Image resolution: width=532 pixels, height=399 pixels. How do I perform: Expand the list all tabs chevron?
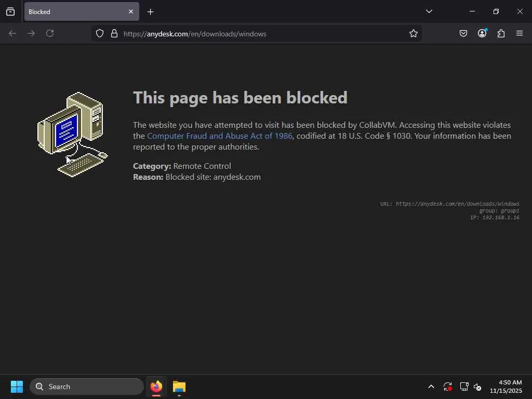(x=429, y=11)
